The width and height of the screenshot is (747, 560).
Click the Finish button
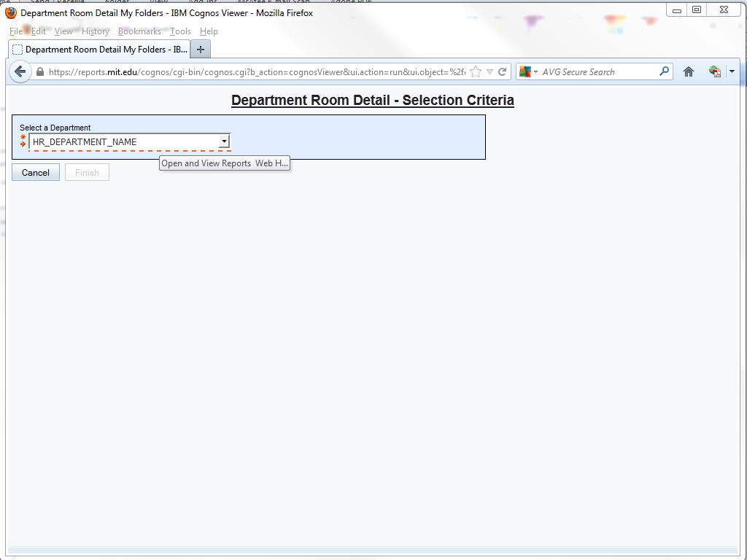(87, 173)
